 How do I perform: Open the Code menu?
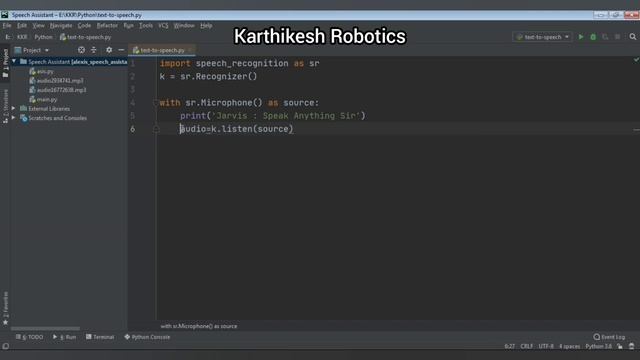(84, 25)
